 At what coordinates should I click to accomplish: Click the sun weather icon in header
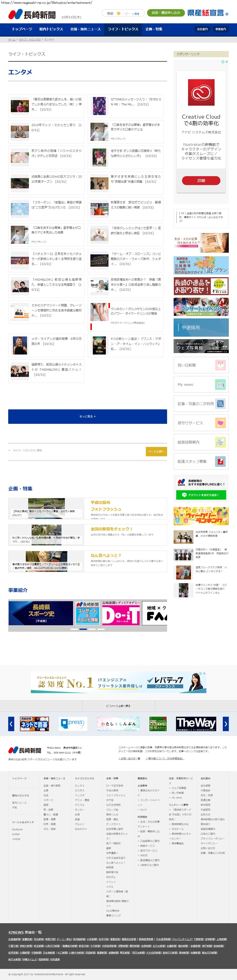tap(119, 13)
